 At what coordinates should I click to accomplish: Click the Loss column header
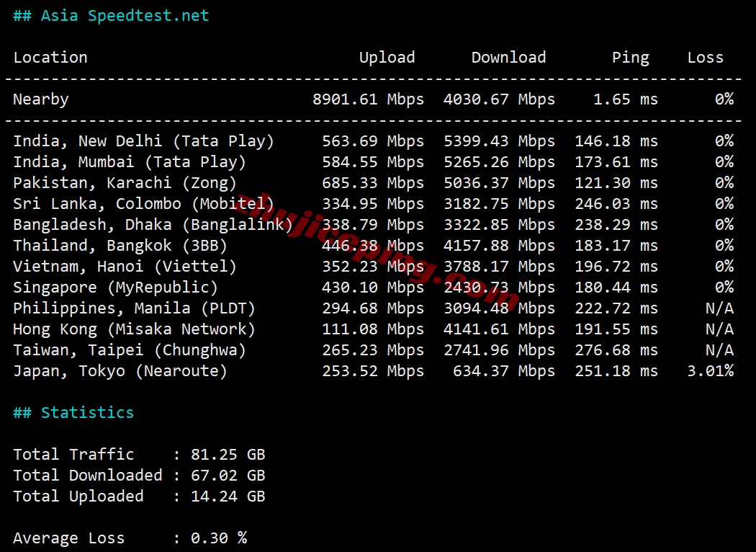[705, 58]
